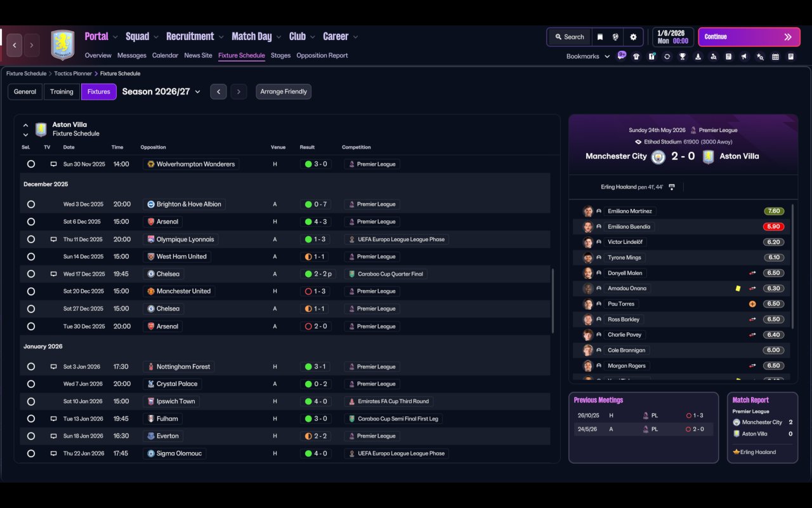The width and height of the screenshot is (812, 508).
Task: Click the Aston Villa club badge in header
Action: (62, 45)
